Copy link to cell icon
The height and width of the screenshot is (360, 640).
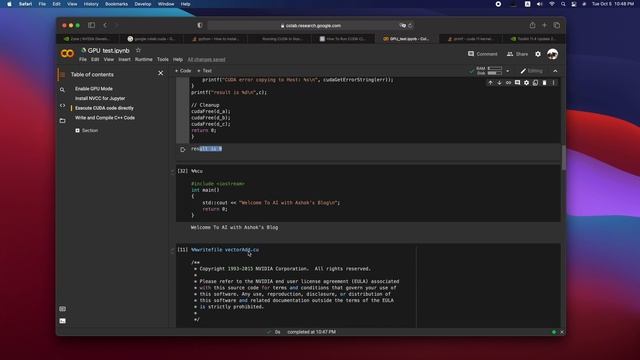click(x=508, y=83)
